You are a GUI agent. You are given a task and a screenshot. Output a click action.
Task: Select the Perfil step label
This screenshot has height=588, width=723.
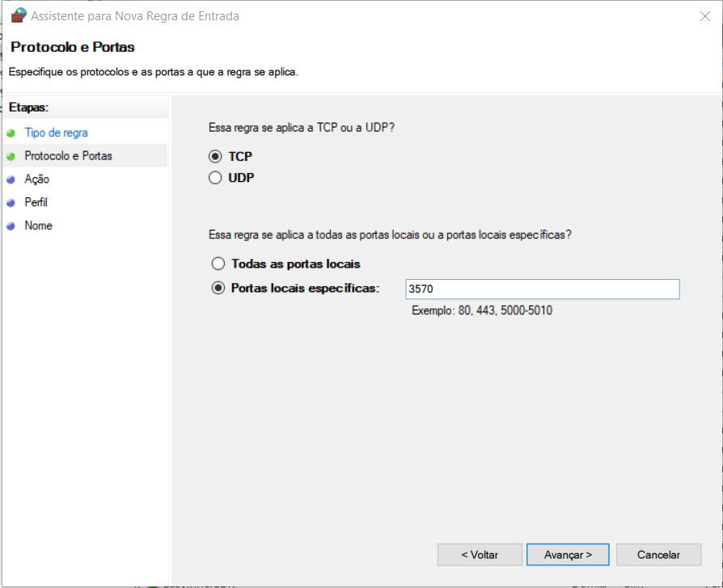click(x=36, y=203)
